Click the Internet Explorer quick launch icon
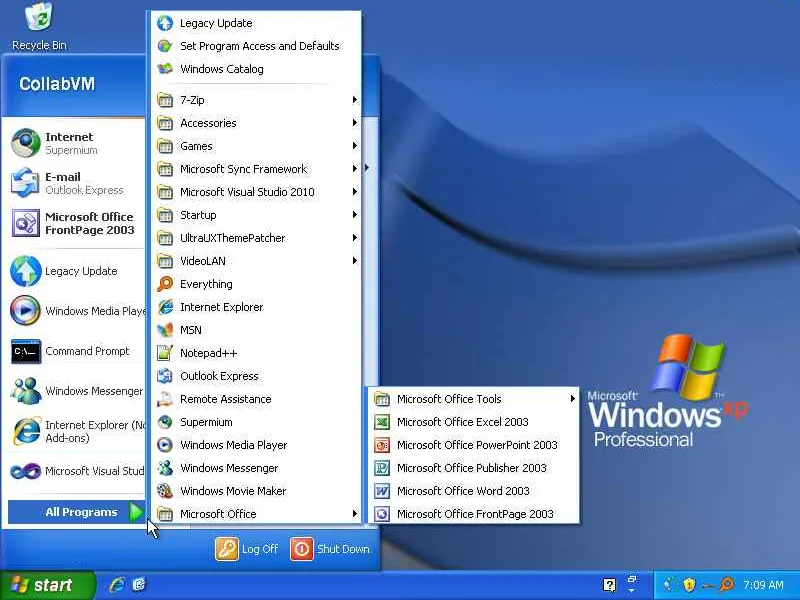The width and height of the screenshot is (800, 600). [117, 585]
